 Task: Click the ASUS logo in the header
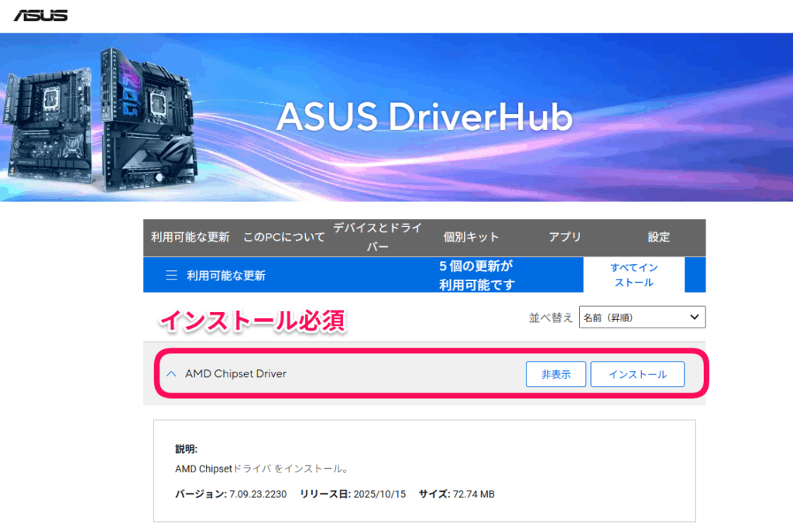(40, 15)
